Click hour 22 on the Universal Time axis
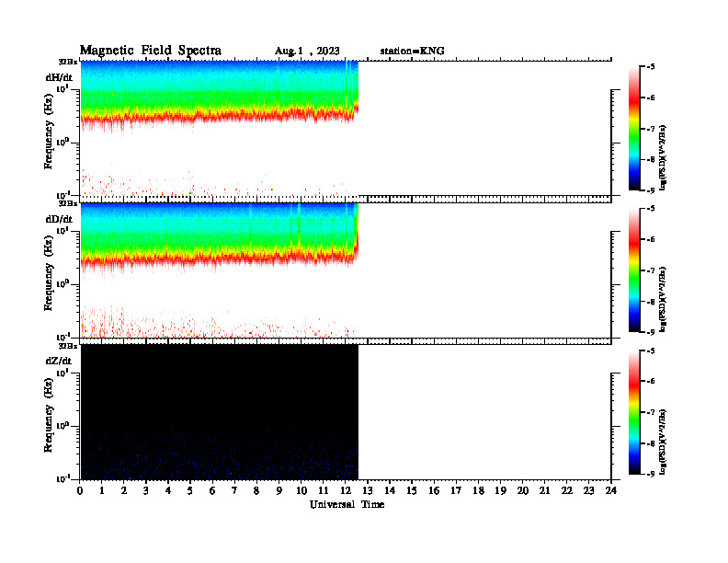 567,490
